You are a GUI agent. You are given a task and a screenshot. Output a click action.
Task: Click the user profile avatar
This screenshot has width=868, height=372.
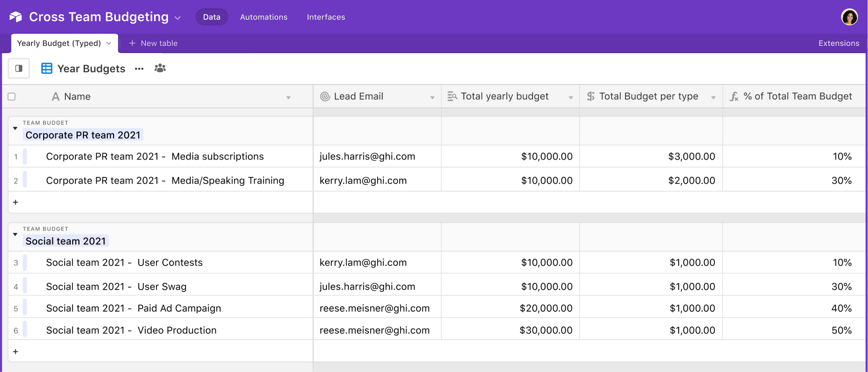tap(850, 16)
